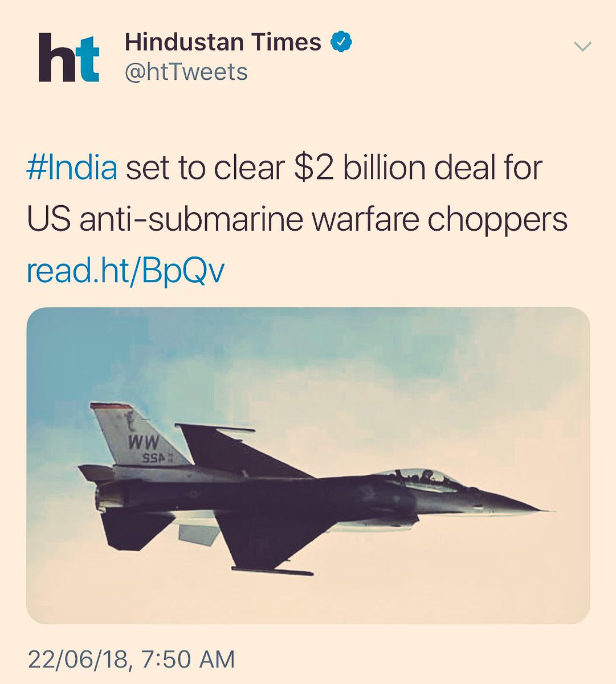Follow the #India hashtag
The width and height of the screenshot is (616, 684).
tap(72, 168)
